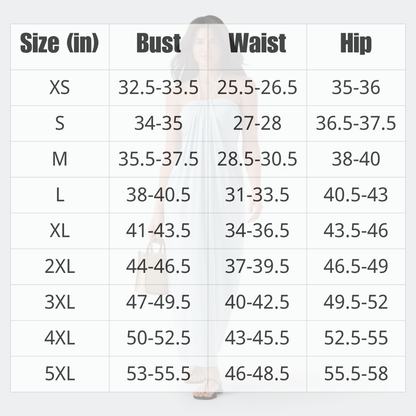Click the M size row label
Screen dimensions: 416x416
click(60, 159)
